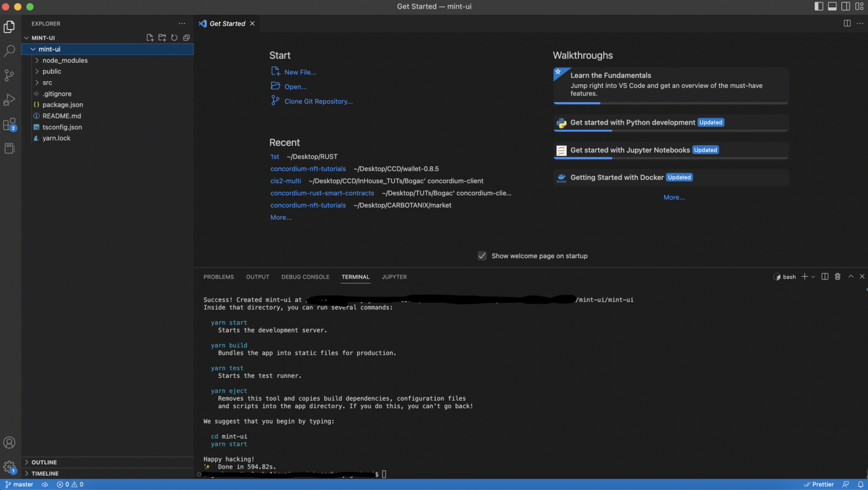This screenshot has height=490, width=868.
Task: Expand the TIMELINE section
Action: pos(108,473)
